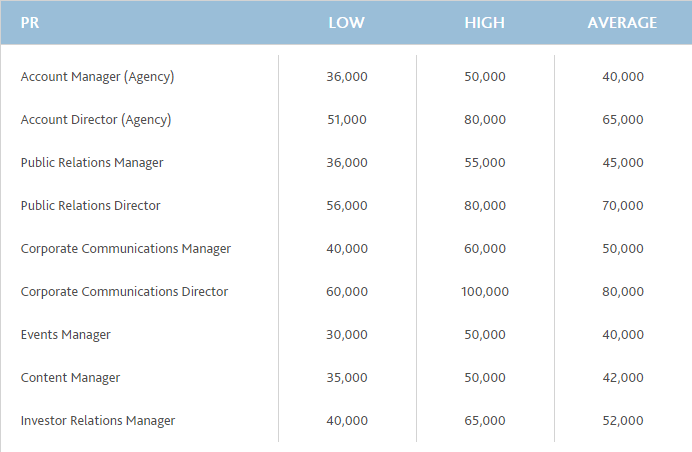Image resolution: width=692 pixels, height=452 pixels.
Task: Select Corporate Communications Director label
Action: 124,292
